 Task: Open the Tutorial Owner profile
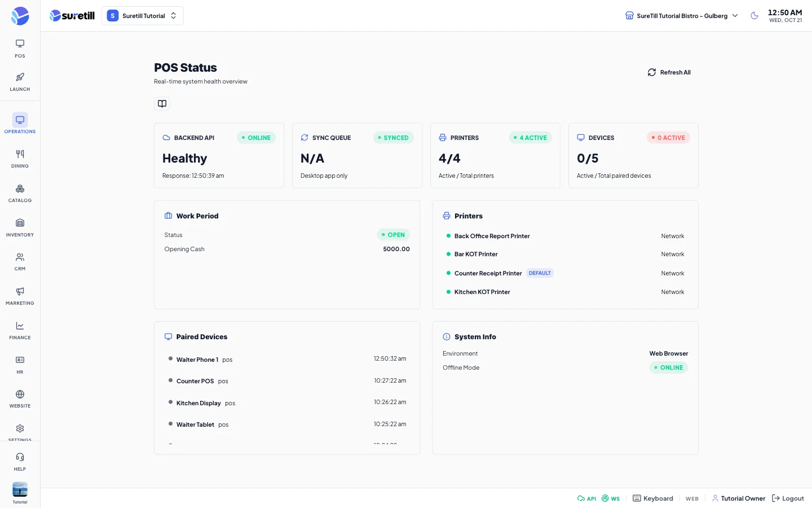point(739,498)
